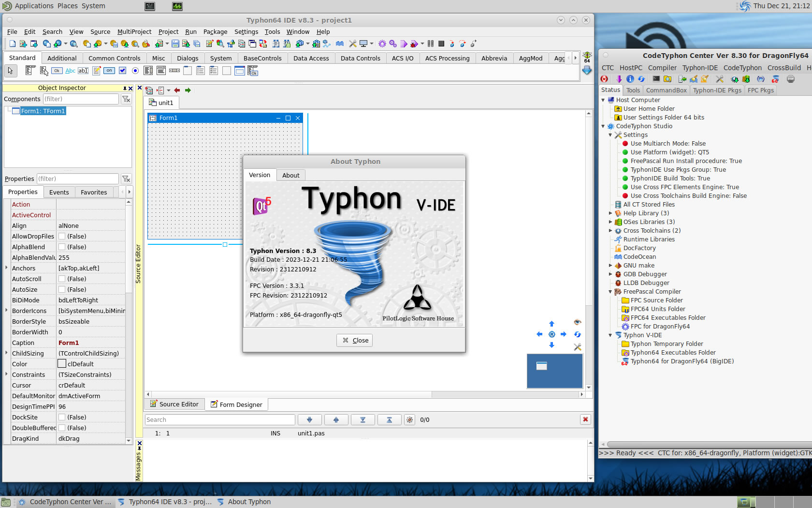Switch to the Events tab in Object Inspector
812x508 pixels.
tap(59, 193)
